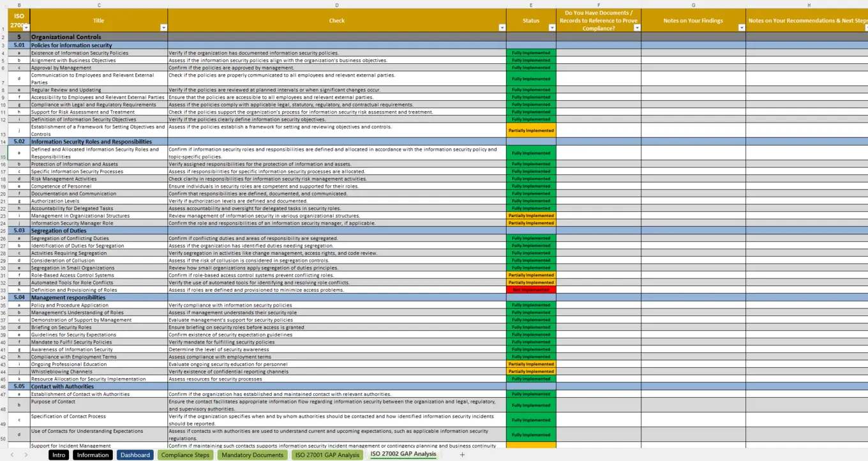Open the Information sheet
This screenshot has width=868, height=461.
(93, 455)
